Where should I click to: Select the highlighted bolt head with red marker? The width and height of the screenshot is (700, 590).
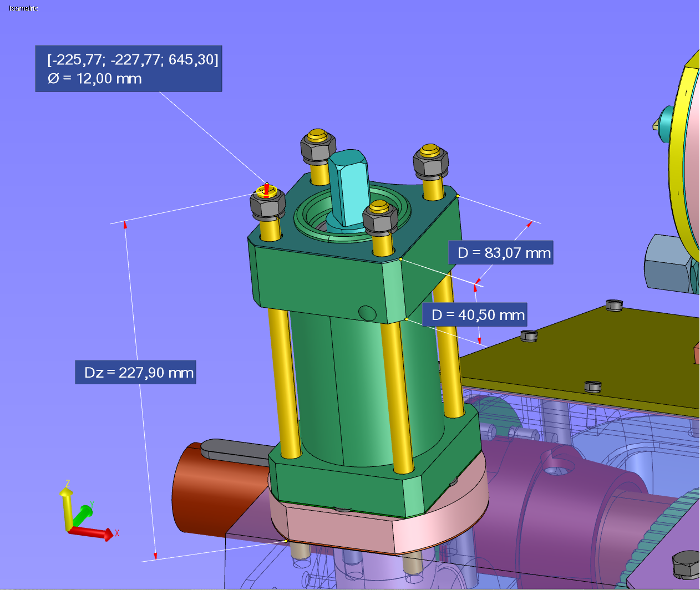tap(267, 191)
